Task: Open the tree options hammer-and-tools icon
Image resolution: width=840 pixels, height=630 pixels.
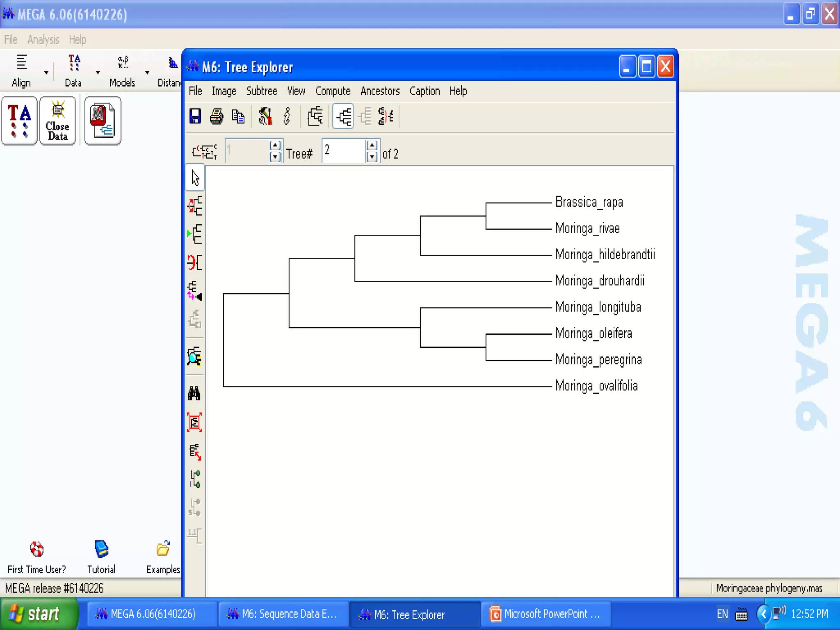Action: pyautogui.click(x=265, y=116)
